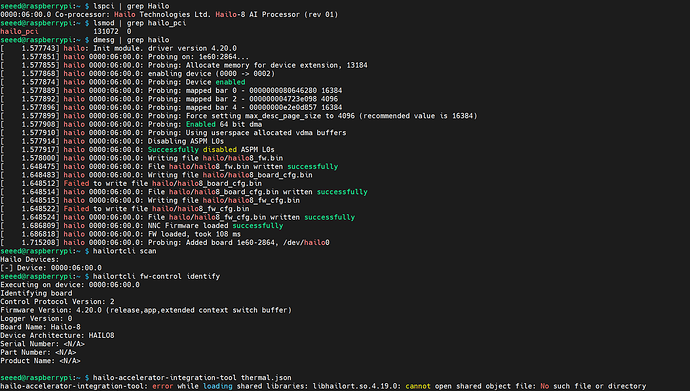Click 'hailortcli fw-control identify' command
Viewport: 690px width, 391px height.
click(156, 276)
